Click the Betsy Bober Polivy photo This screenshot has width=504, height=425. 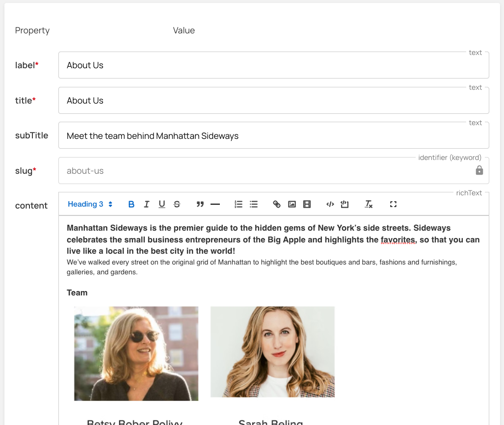[136, 353]
